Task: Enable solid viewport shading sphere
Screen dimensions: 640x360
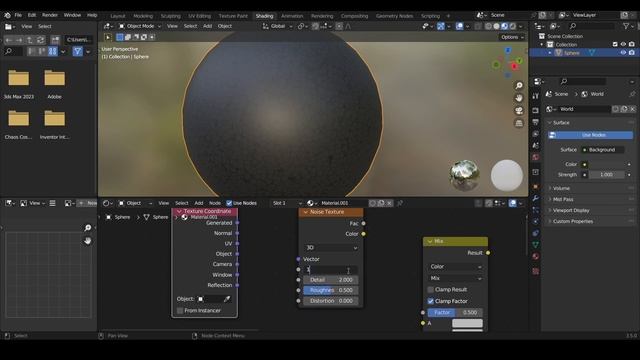Action: click(x=496, y=26)
